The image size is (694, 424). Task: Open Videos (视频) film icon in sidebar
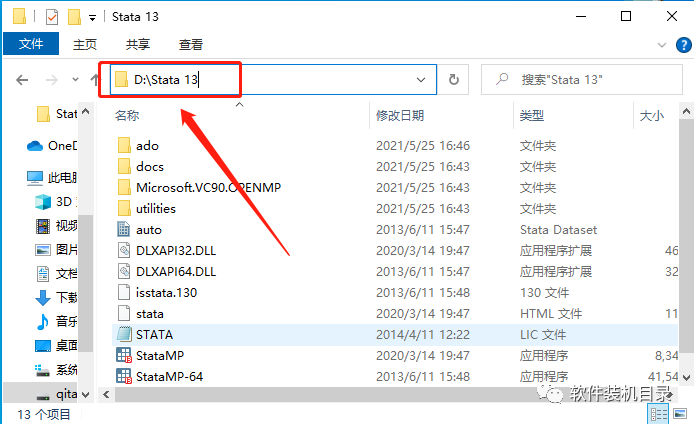pyautogui.click(x=43, y=226)
